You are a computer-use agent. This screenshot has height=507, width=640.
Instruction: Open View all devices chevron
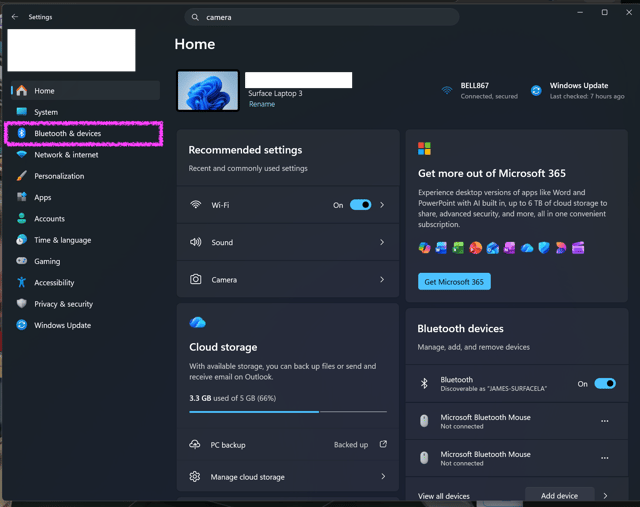[605, 496]
